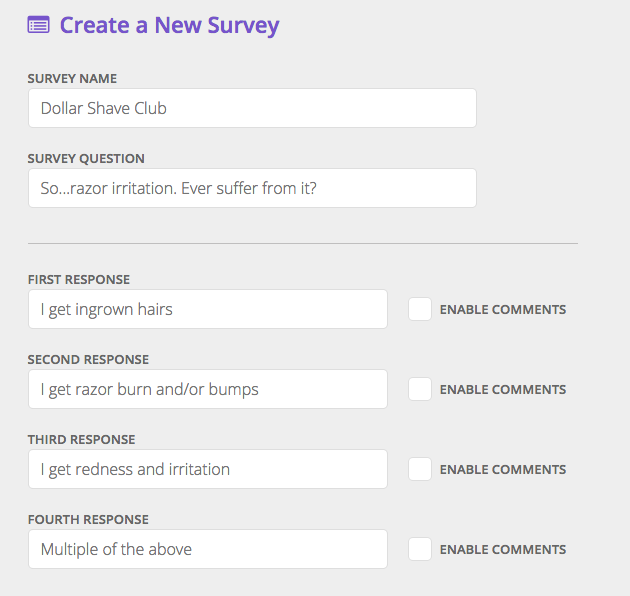Click into the Survey Question text field
The image size is (630, 596).
(x=252, y=188)
